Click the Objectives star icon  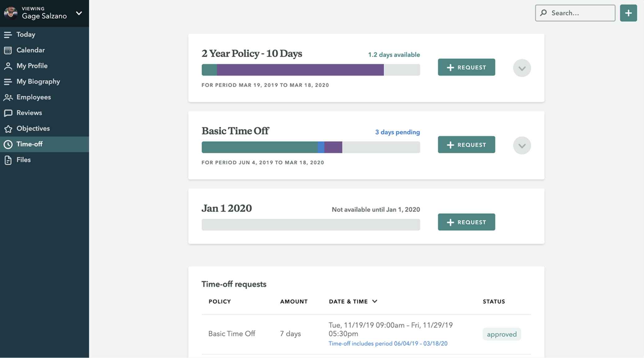click(8, 129)
